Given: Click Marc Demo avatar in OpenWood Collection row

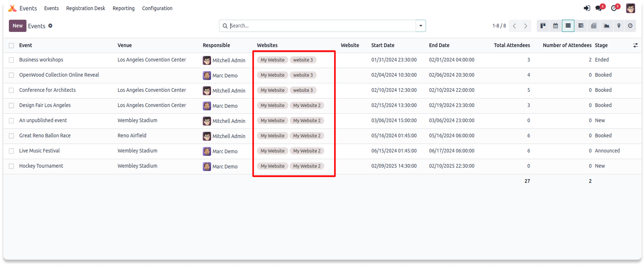Looking at the screenshot, I should click(x=207, y=75).
